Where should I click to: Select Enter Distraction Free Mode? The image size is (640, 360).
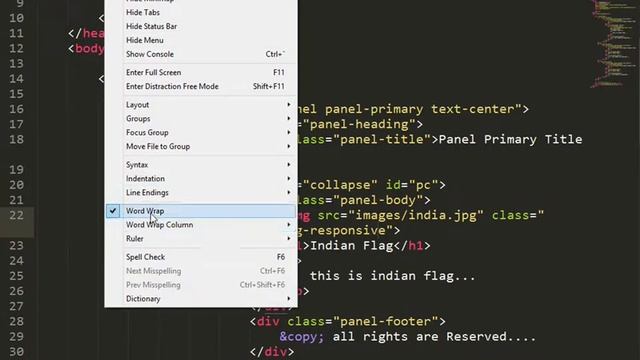pyautogui.click(x=200, y=87)
